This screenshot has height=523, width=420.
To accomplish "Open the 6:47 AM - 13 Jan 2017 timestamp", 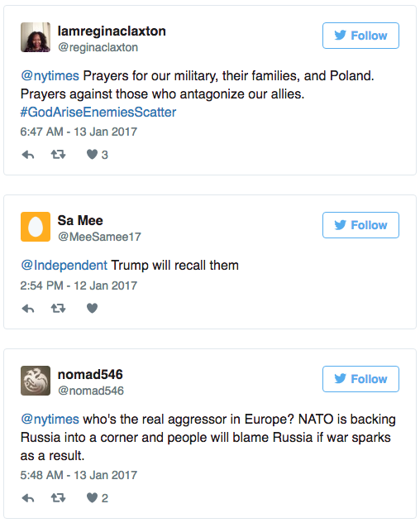I will (x=79, y=132).
